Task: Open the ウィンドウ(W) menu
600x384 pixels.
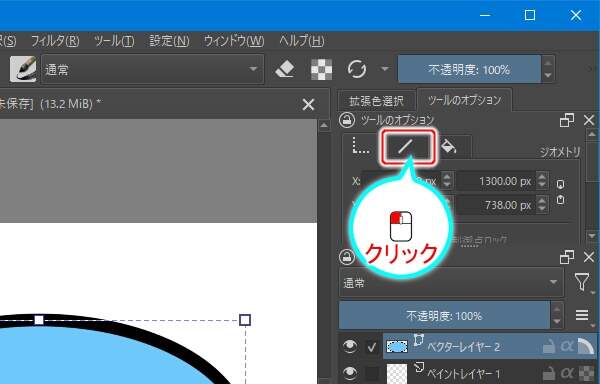Action: (234, 41)
